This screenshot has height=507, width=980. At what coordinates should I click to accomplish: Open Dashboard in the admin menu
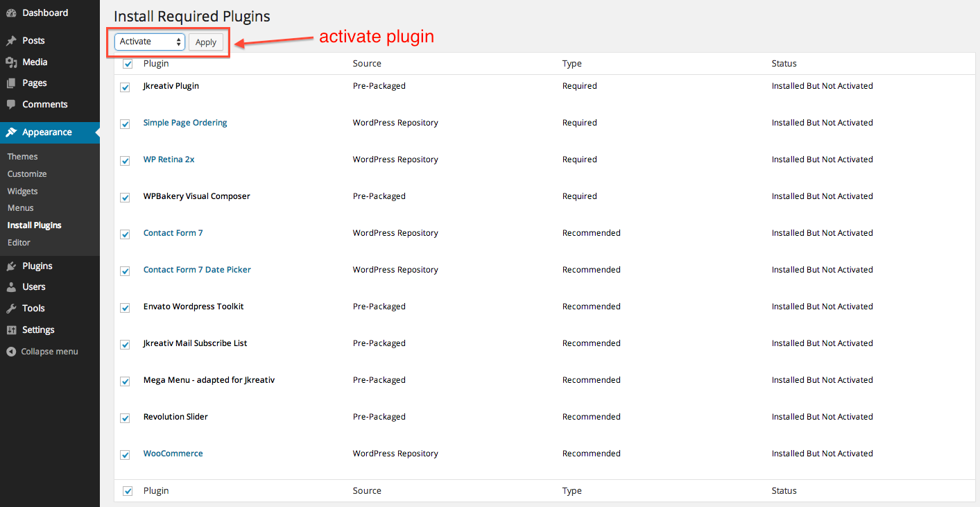tap(45, 12)
